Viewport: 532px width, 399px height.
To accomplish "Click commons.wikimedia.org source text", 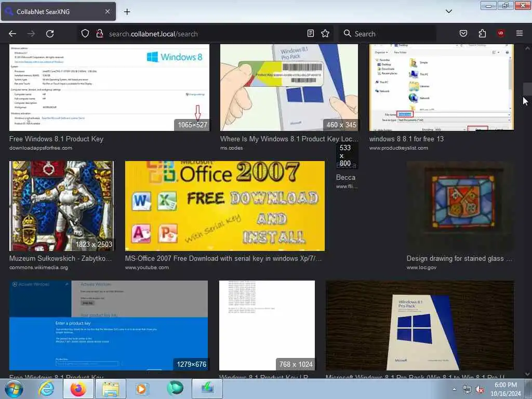I will click(x=38, y=268).
